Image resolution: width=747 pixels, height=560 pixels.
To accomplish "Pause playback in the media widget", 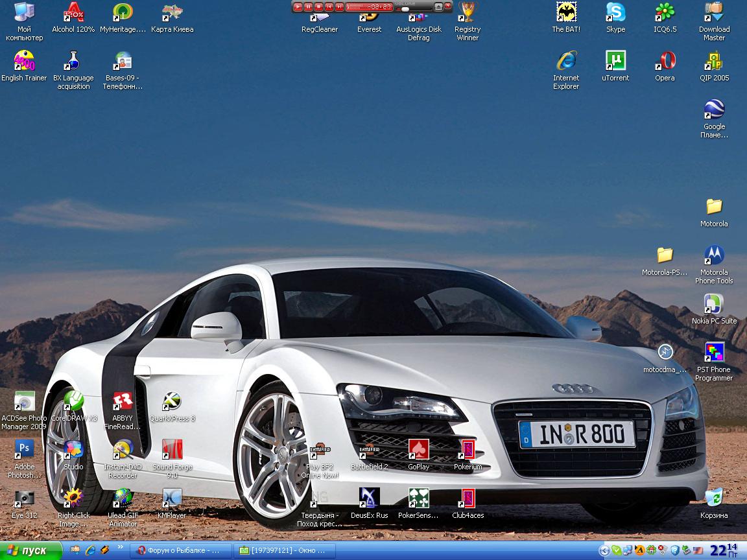I will pyautogui.click(x=309, y=6).
